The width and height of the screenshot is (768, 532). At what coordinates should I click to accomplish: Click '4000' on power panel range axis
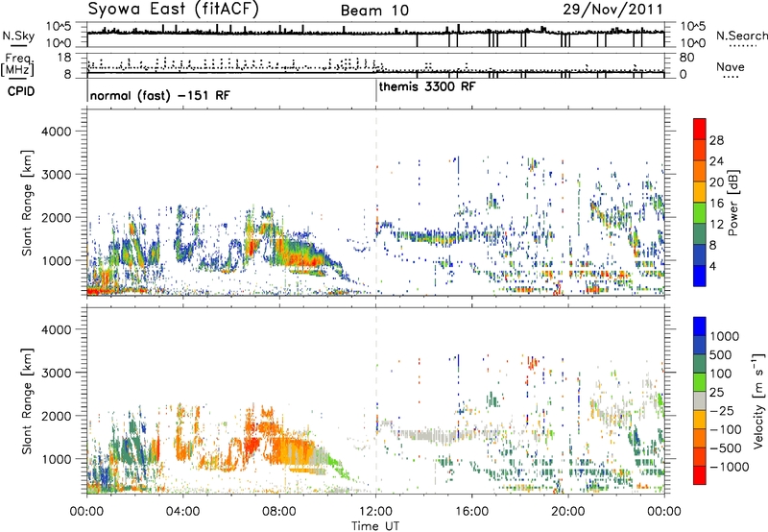(x=56, y=132)
